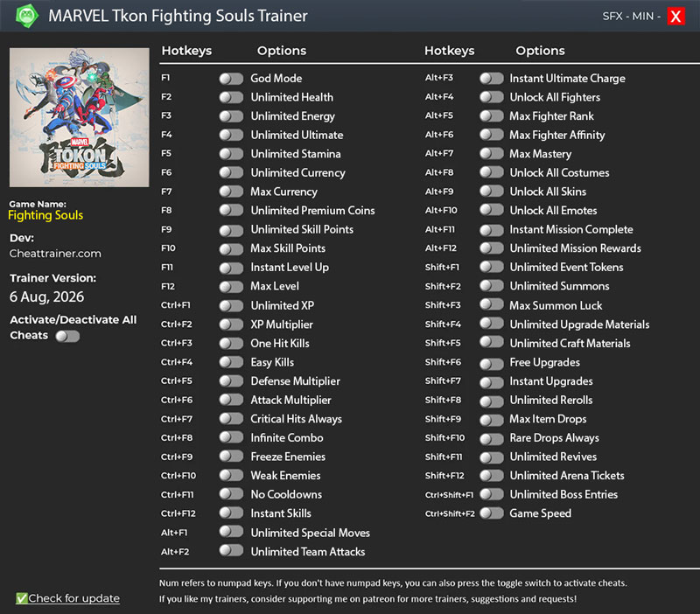The image size is (700, 614).
Task: Toggle Activate/Deactivate All Cheats switch
Action: [67, 336]
